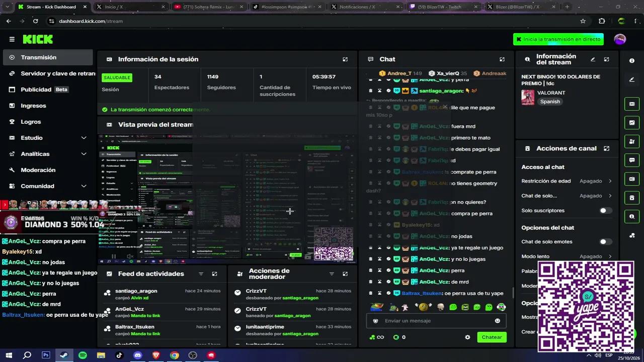Open Moderación in the sidebar
The height and width of the screenshot is (362, 644).
click(x=48, y=170)
